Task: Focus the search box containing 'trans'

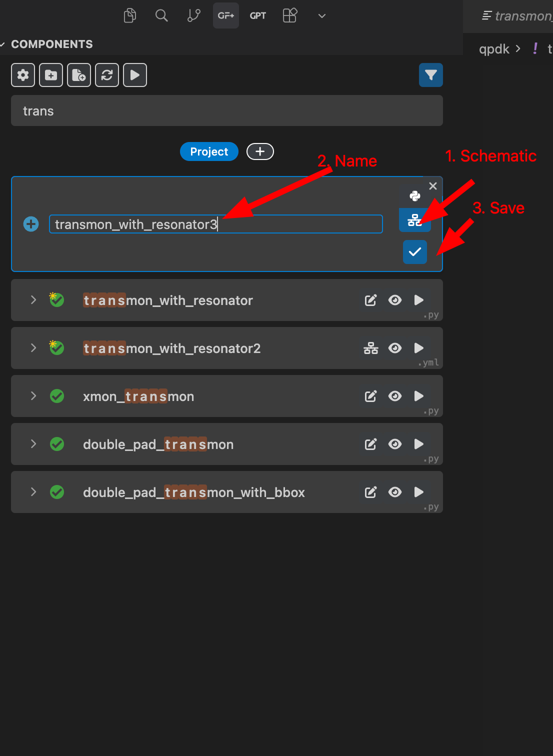Action: (227, 110)
